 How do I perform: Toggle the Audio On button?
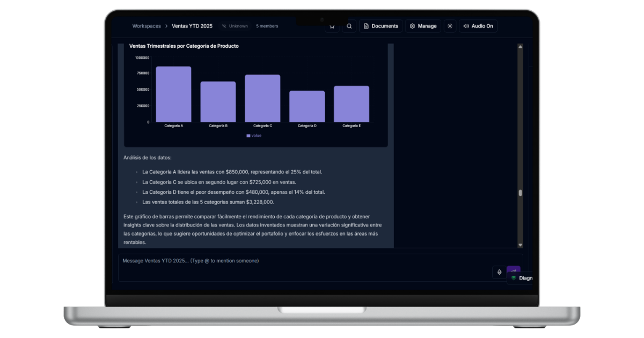478,26
